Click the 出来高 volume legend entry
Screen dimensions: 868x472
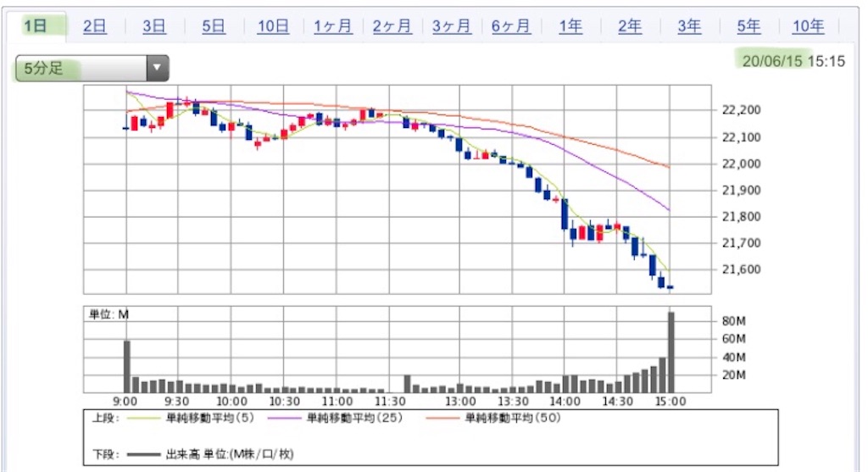210,455
